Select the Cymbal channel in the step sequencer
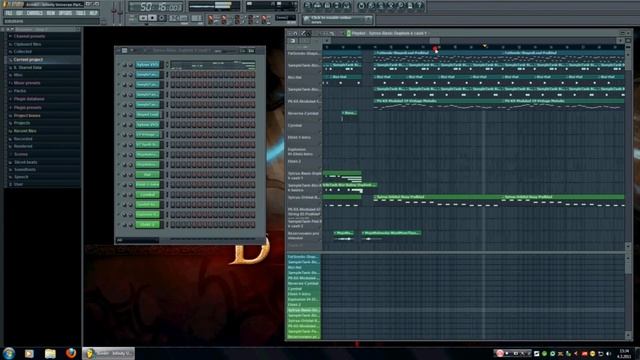 [148, 195]
